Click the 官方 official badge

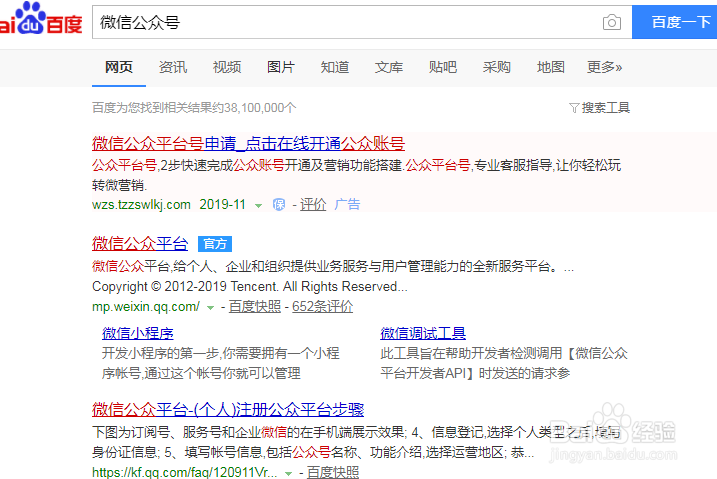pyautogui.click(x=215, y=244)
